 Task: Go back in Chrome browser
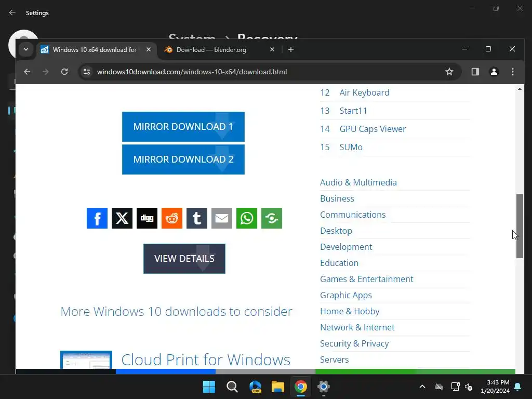click(x=27, y=72)
